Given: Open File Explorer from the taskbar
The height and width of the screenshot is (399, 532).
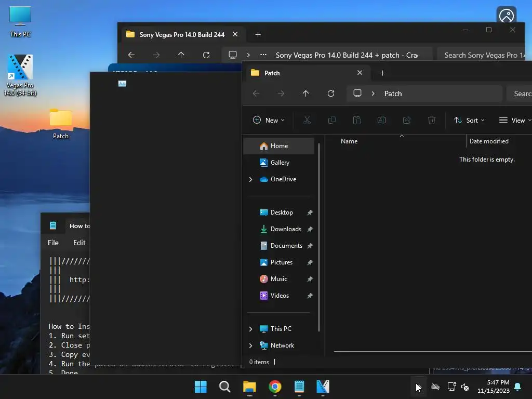Looking at the screenshot, I should coord(249,387).
